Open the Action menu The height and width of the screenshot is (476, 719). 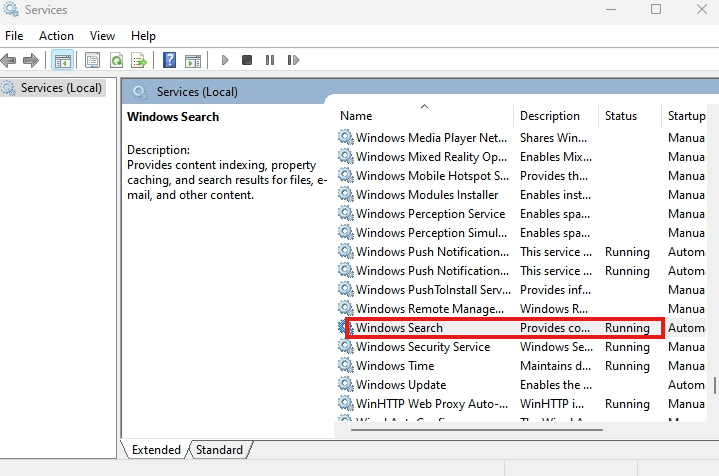(56, 36)
